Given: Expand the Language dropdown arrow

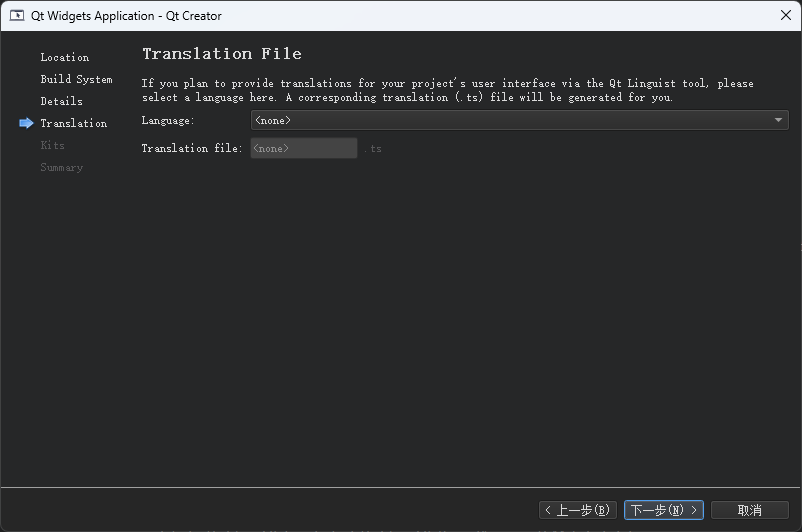Looking at the screenshot, I should point(779,120).
